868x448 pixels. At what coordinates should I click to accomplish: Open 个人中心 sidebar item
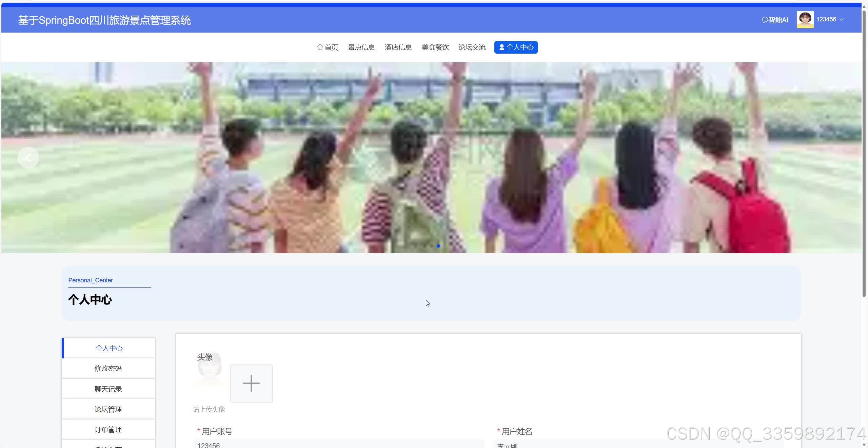coord(108,348)
